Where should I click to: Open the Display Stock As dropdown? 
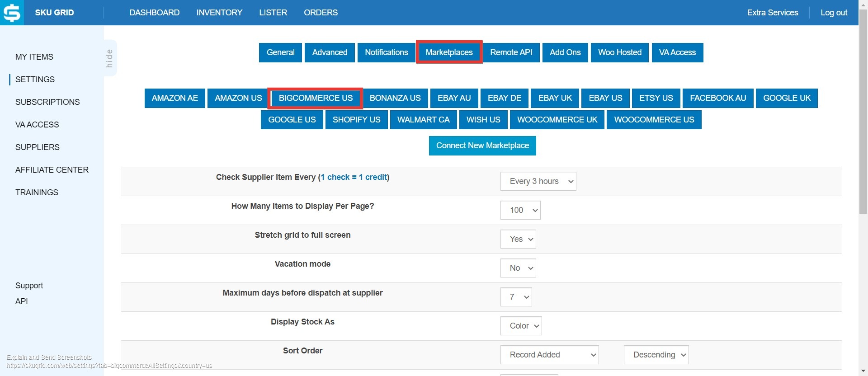coord(521,326)
